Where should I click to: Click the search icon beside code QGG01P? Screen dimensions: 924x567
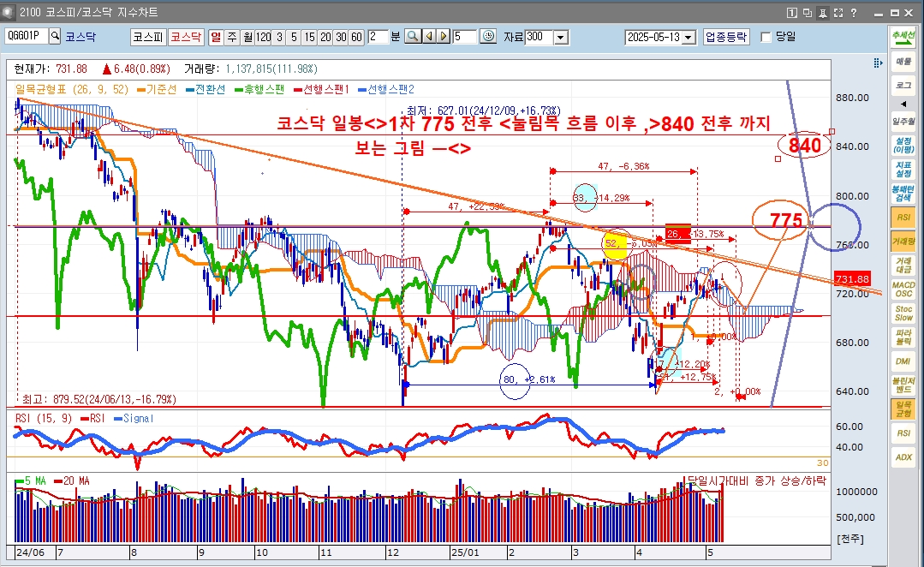55,37
